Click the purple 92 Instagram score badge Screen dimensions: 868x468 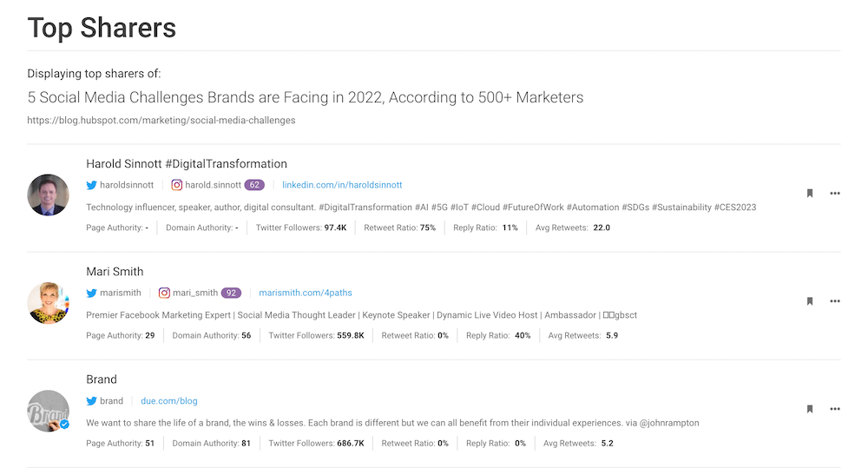coord(231,293)
